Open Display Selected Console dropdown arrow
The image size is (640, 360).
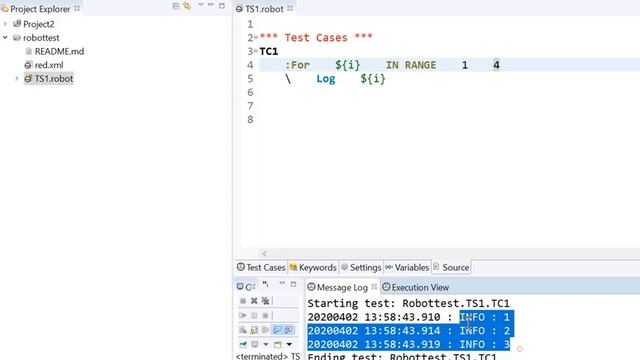(266, 344)
